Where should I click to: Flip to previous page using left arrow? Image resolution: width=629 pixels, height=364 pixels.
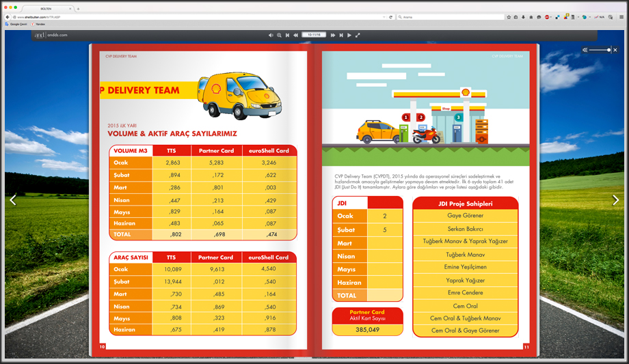[x=13, y=199]
